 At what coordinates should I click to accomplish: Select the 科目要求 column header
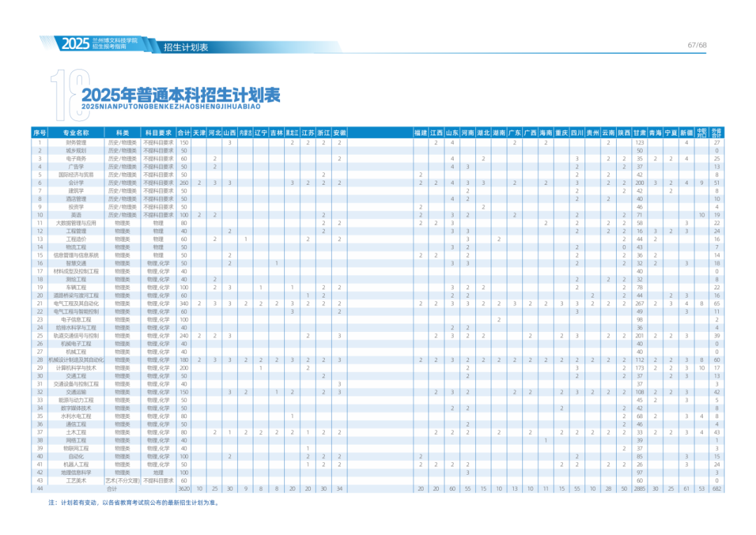point(158,132)
